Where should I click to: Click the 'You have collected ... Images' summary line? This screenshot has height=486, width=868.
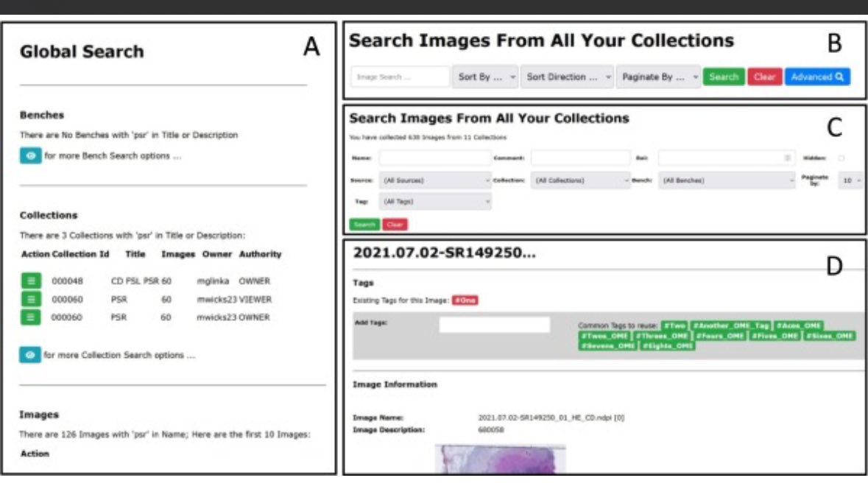pos(428,137)
